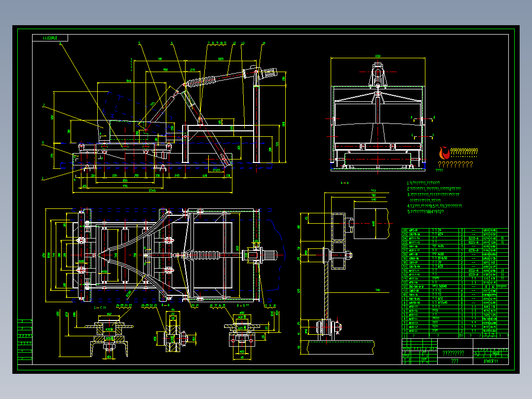
Task: Click balloon number 4 leader label
Action: point(60,43)
